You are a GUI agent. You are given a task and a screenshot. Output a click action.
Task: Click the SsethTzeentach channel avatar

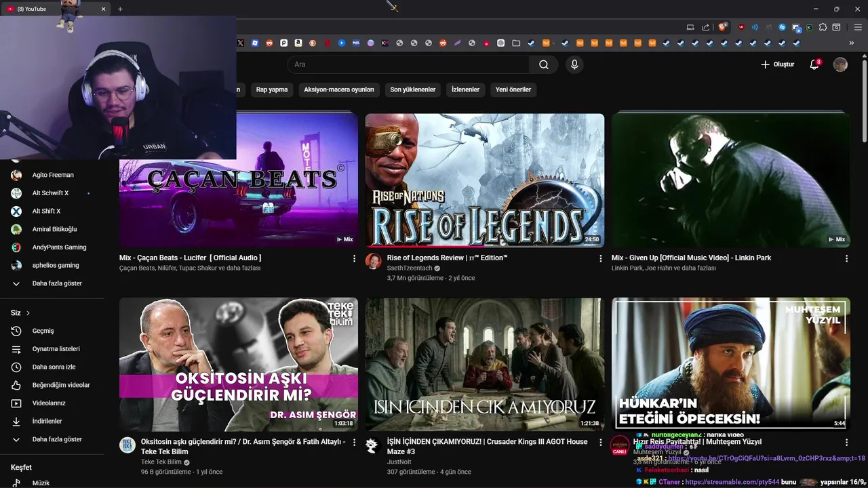click(x=373, y=262)
